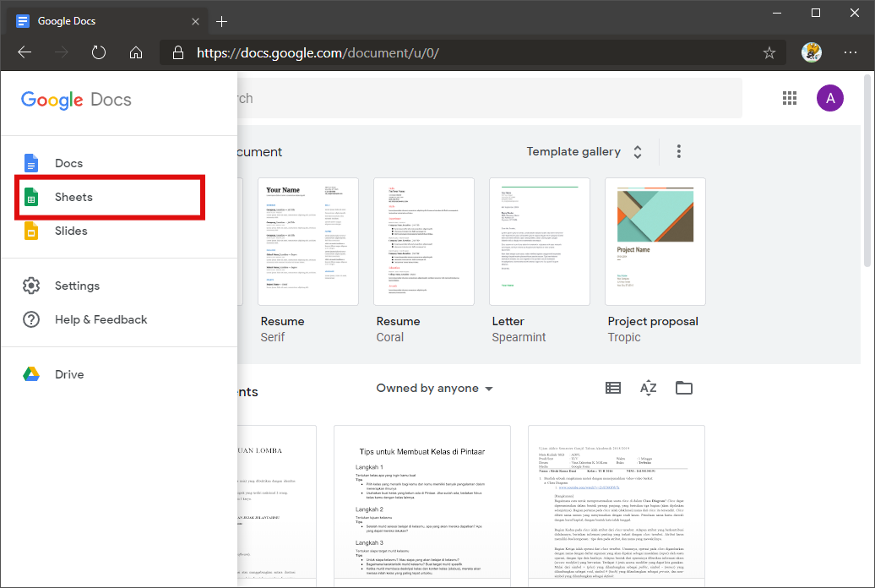
Task: Click the browser back arrow
Action: click(24, 52)
